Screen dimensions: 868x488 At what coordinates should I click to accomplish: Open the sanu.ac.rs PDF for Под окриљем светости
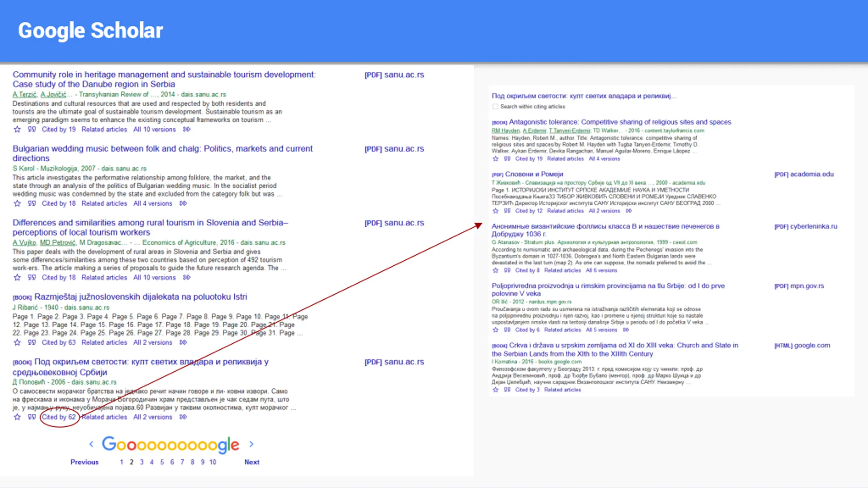[394, 362]
